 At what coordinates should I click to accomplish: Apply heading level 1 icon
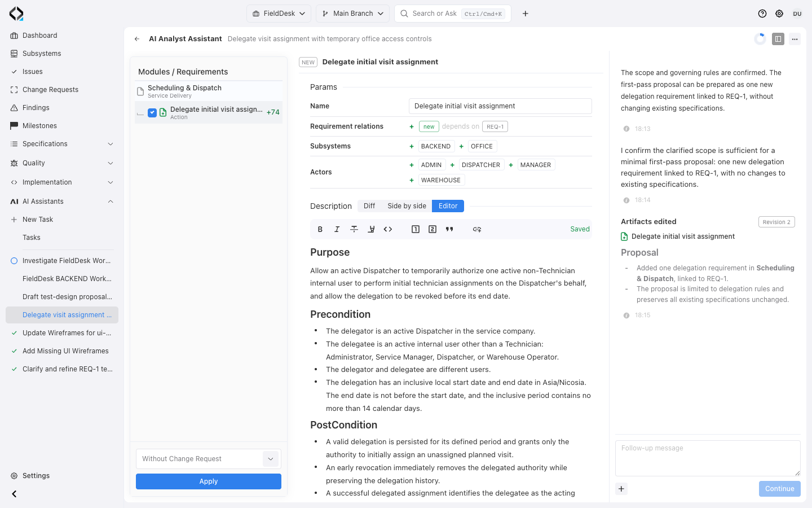pyautogui.click(x=416, y=229)
